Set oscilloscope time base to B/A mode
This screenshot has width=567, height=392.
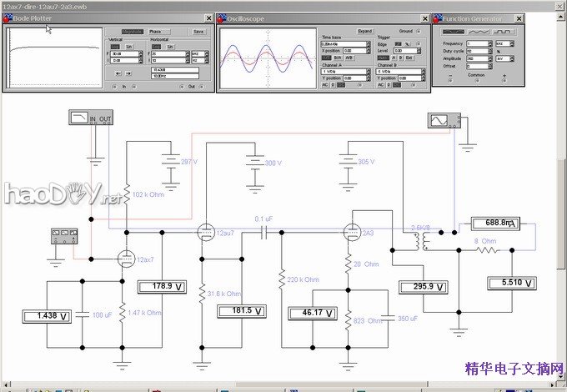click(x=336, y=58)
